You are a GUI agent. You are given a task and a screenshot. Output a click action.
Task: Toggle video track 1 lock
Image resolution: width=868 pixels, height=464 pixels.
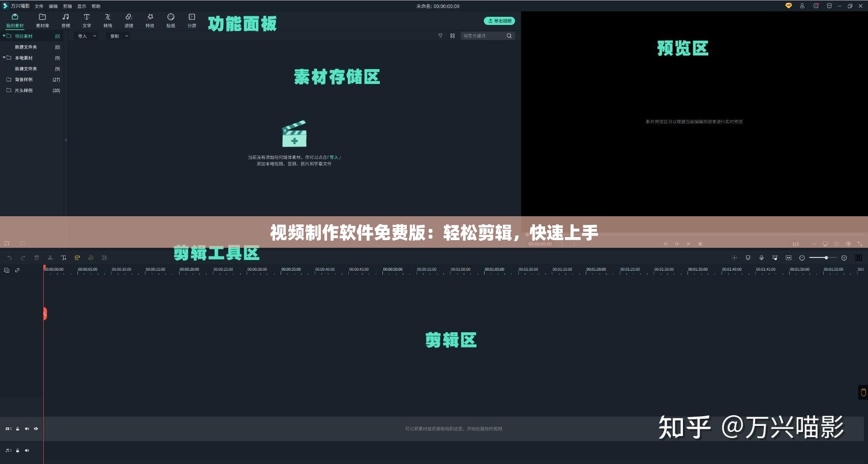(x=18, y=429)
